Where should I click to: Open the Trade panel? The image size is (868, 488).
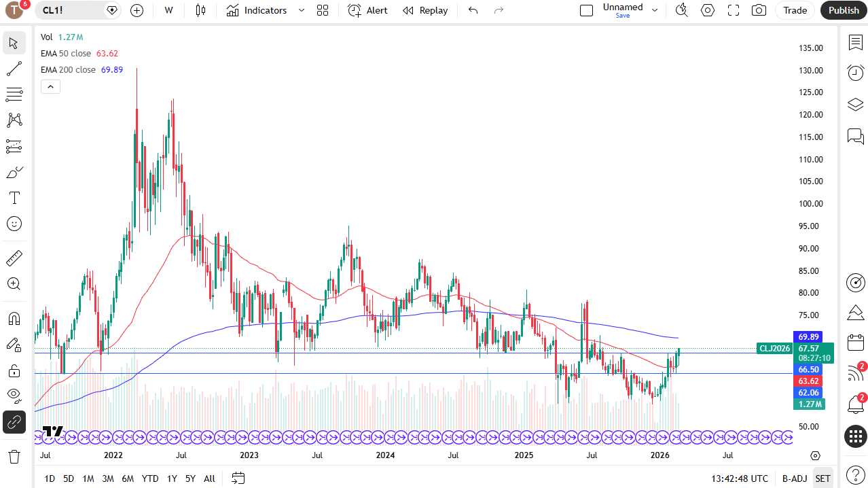click(795, 10)
